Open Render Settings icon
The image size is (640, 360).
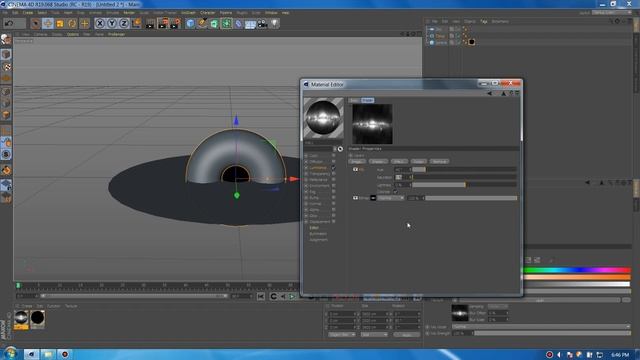click(x=175, y=24)
